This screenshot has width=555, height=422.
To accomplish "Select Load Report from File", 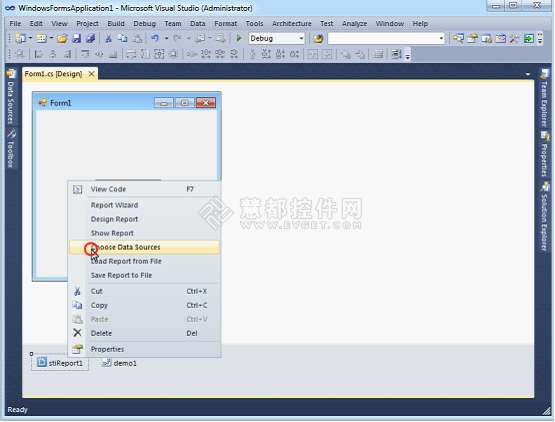I will 144,261.
